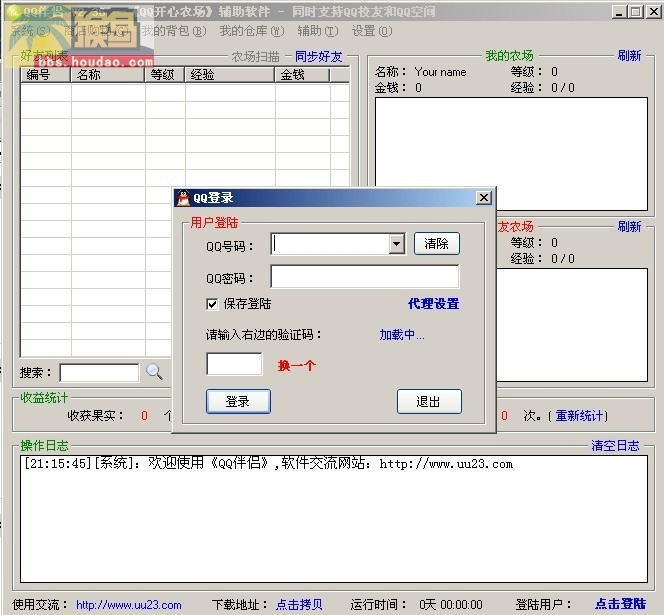Viewport: 664px width, 615px height.
Task: Click the magnifier search icon
Action: 154,371
